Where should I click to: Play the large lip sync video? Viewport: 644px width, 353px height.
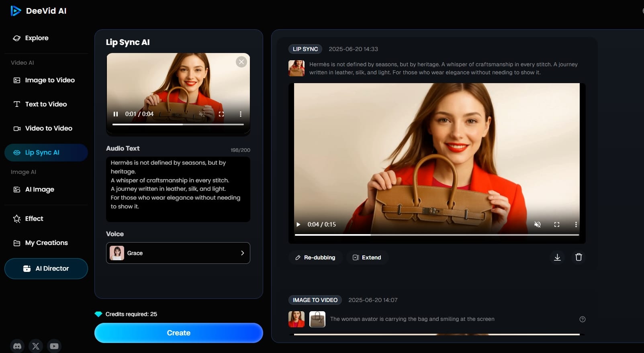[298, 224]
